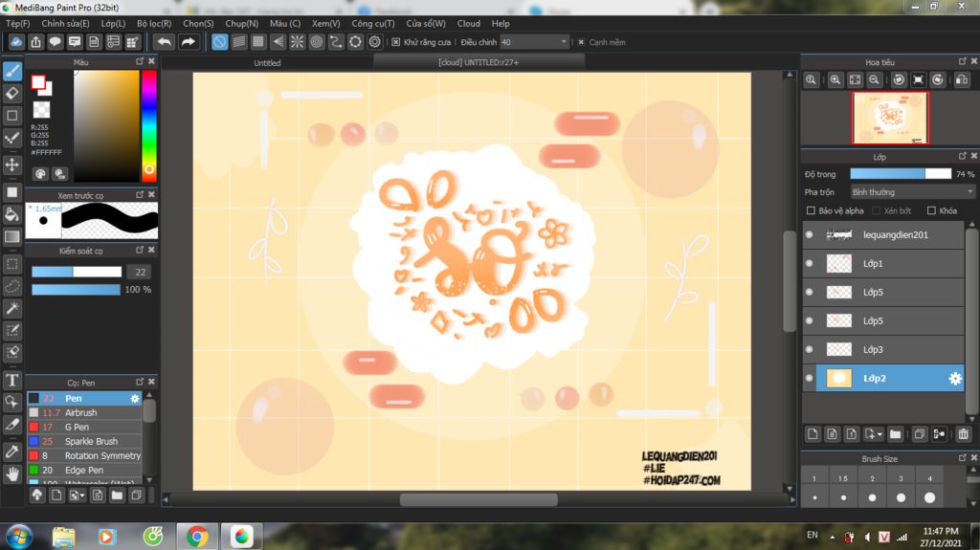980x550 pixels.
Task: Enable the Bảo vệ alpha checkbox
Action: pyautogui.click(x=811, y=210)
